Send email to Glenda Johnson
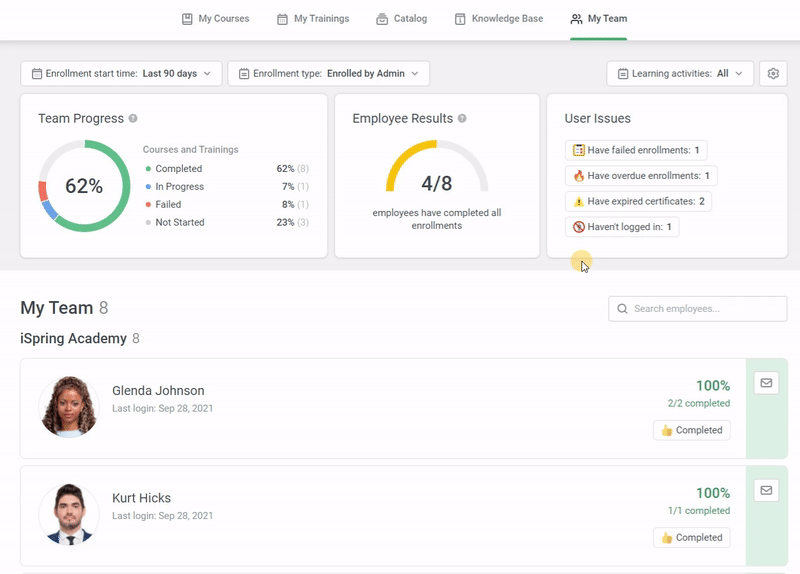 click(x=766, y=383)
